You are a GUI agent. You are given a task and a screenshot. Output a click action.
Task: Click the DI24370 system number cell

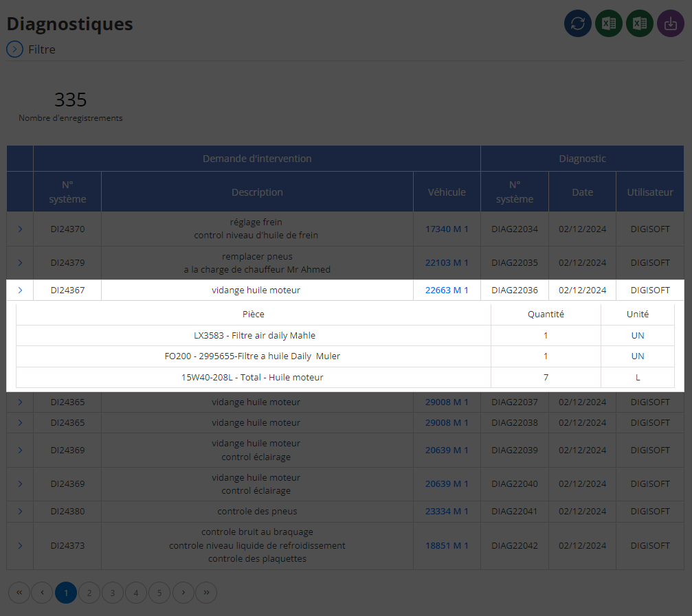click(67, 229)
